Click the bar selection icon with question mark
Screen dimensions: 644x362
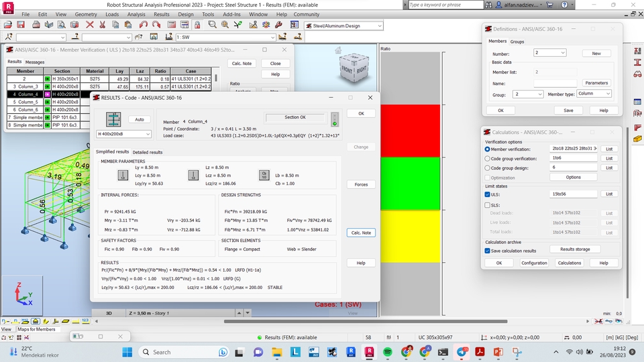point(74,37)
